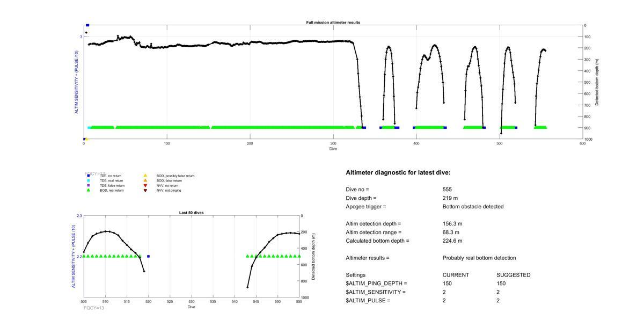
Task: Select the dive depth value '219 m'
Action: [x=450, y=198]
